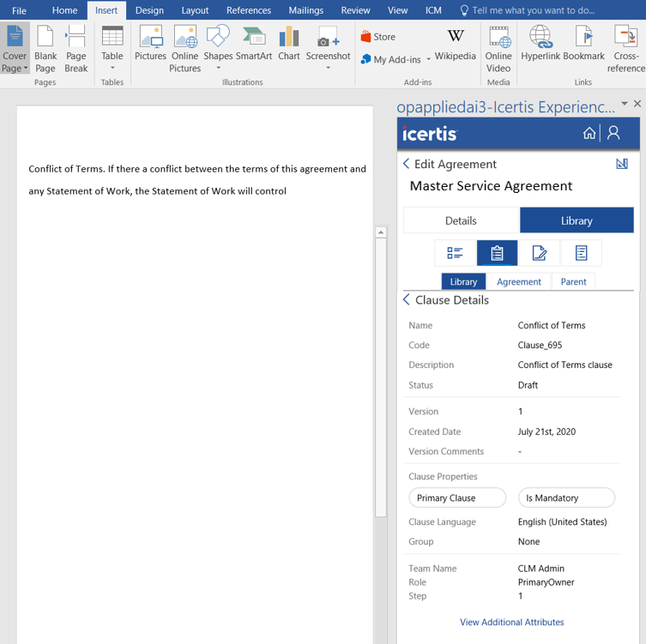Click the edit document pencil icon
Viewport: 646px width, 644px height.
click(x=539, y=253)
